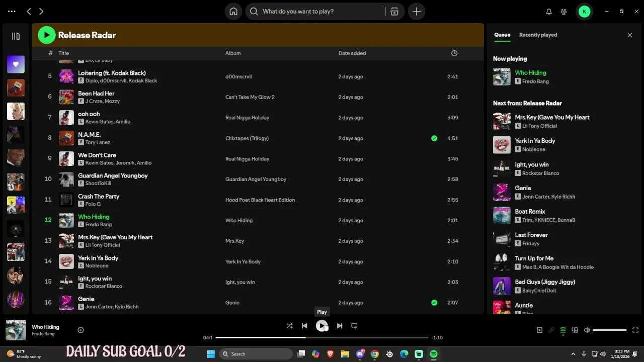This screenshot has width=644, height=362.
Task: Toggle saved checkmark on N.A.M.E. row
Action: (x=434, y=138)
